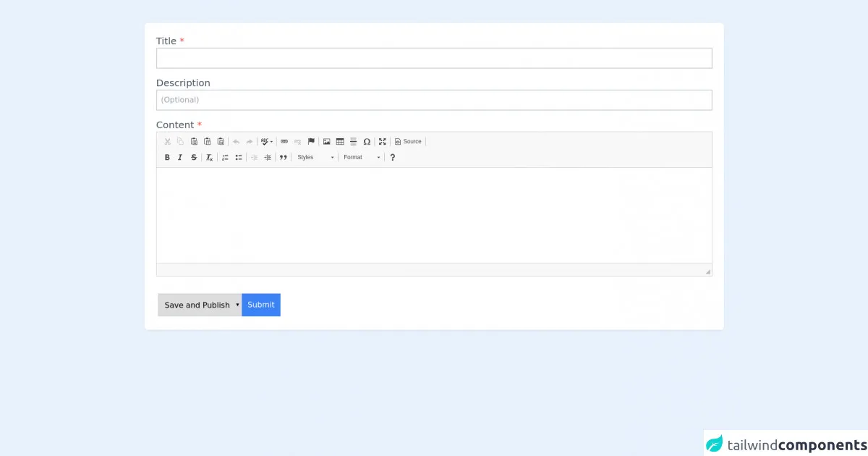Insert a horizontal line from the toolbar
This screenshot has width=868, height=456.
(354, 142)
